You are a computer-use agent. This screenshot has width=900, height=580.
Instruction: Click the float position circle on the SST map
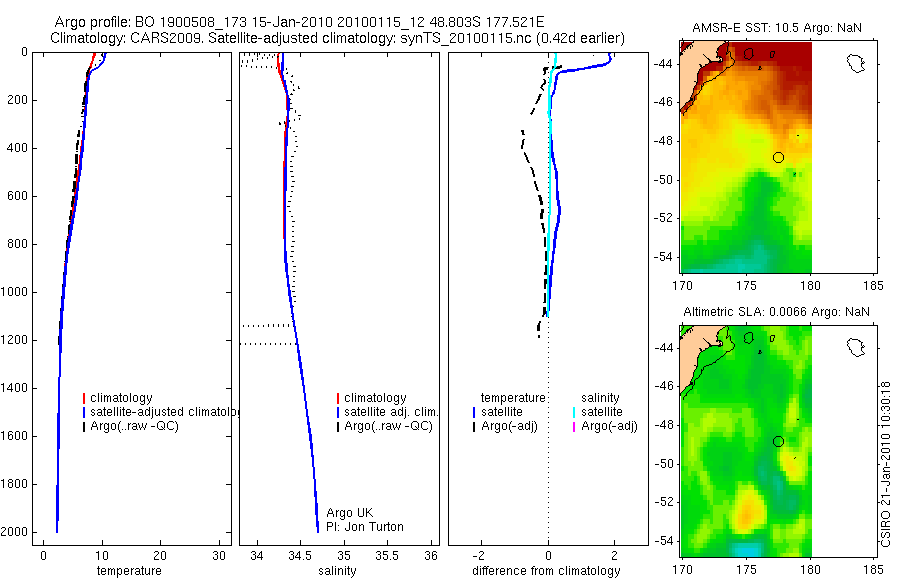(x=778, y=157)
